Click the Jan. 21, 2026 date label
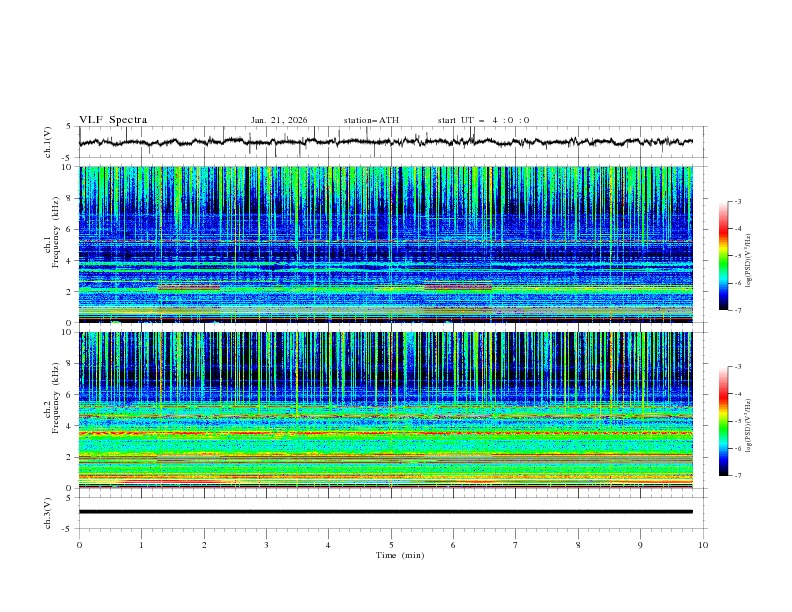The height and width of the screenshot is (612, 792). (279, 120)
